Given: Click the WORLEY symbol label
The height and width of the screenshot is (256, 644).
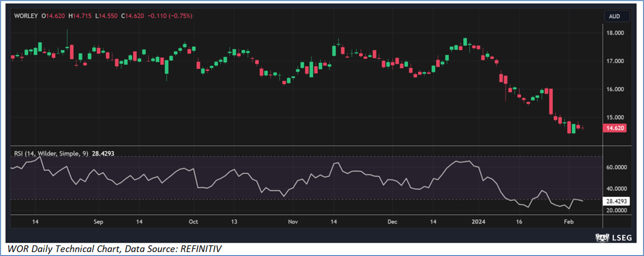Looking at the screenshot, I should click(26, 16).
